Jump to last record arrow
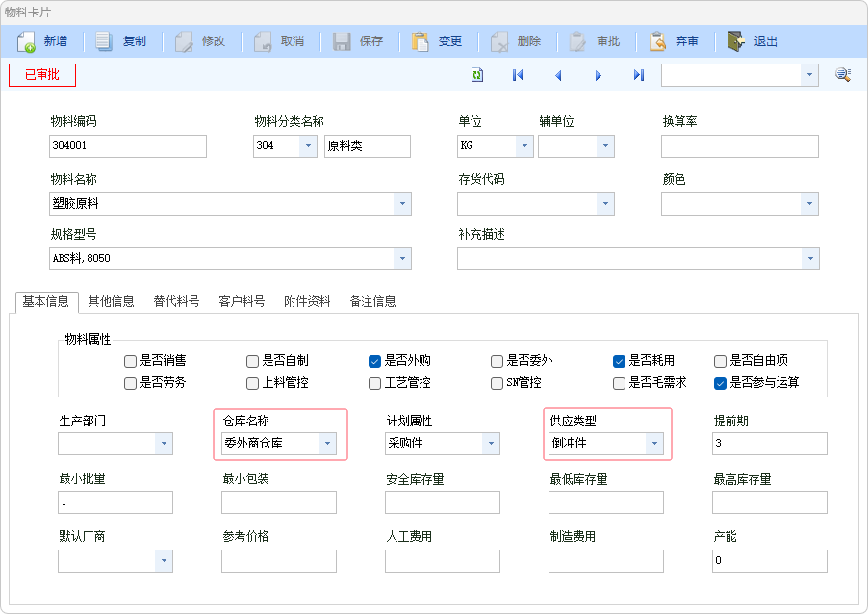This screenshot has height=614, width=868. pos(639,75)
